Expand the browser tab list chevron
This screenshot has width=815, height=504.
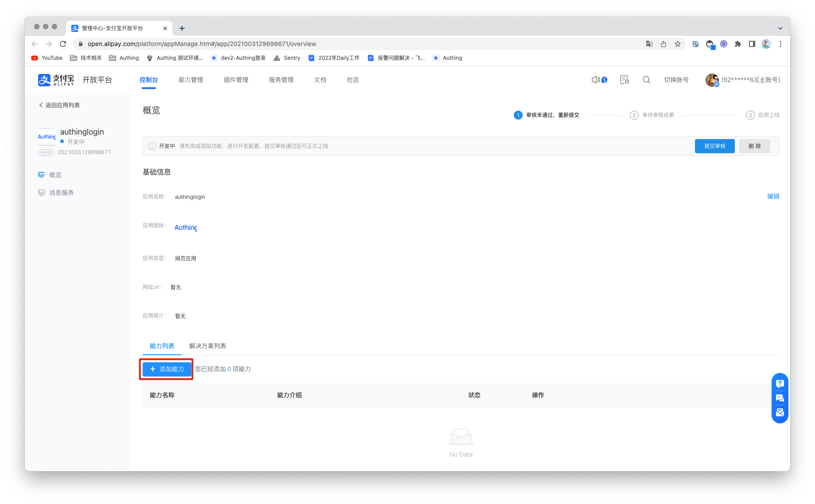click(780, 28)
